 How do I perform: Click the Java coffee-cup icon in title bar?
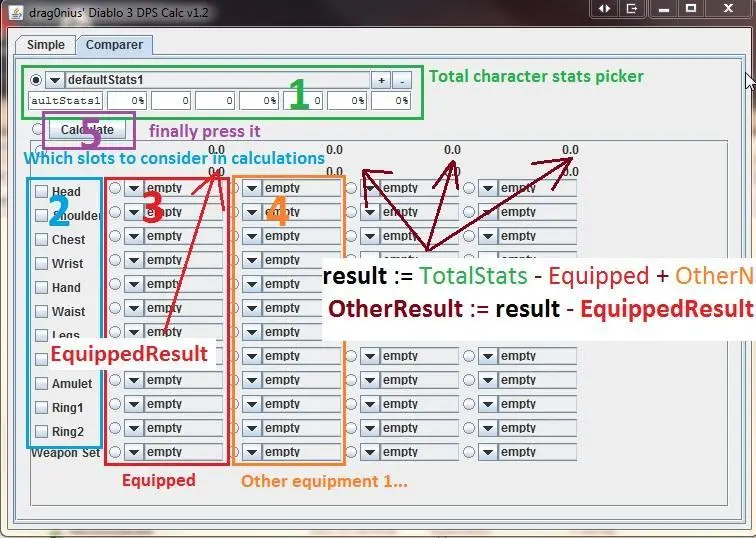coord(16,12)
